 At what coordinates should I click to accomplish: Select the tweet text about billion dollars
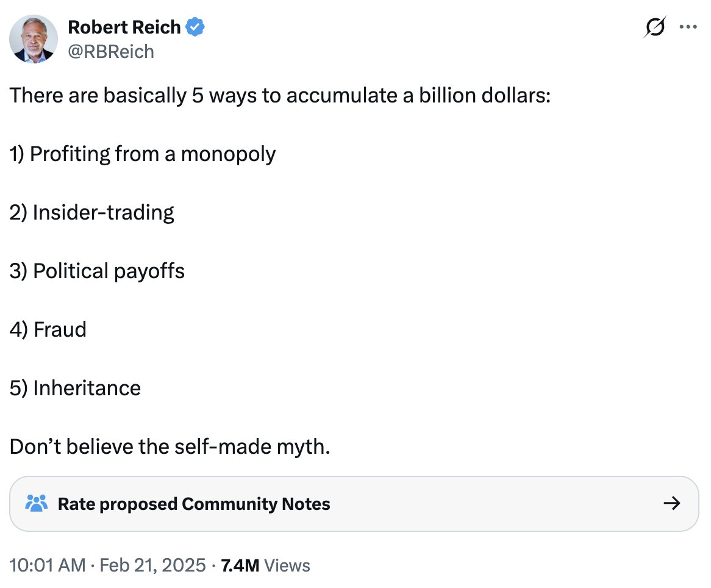point(279,95)
